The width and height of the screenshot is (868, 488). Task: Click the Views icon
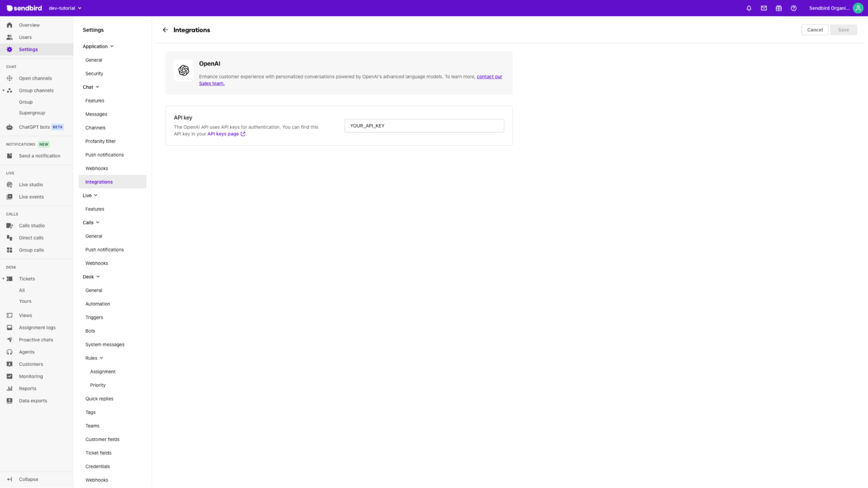[10, 315]
